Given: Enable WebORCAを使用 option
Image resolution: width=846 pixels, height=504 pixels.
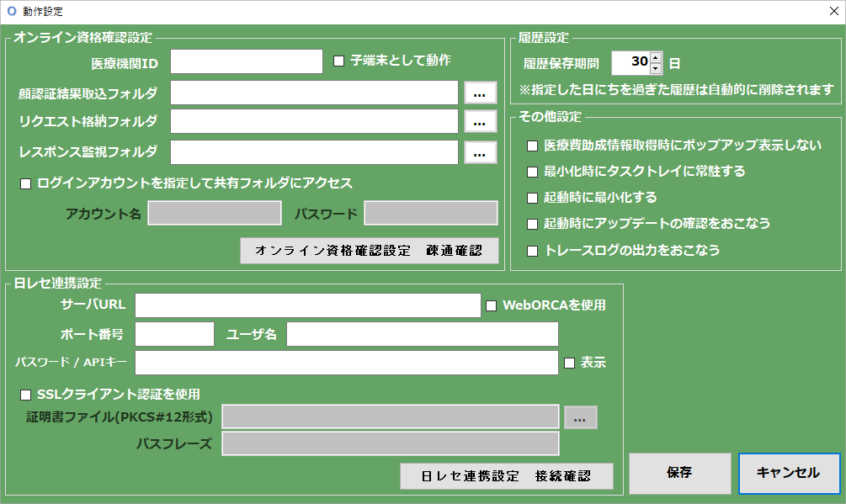Looking at the screenshot, I should tap(491, 305).
